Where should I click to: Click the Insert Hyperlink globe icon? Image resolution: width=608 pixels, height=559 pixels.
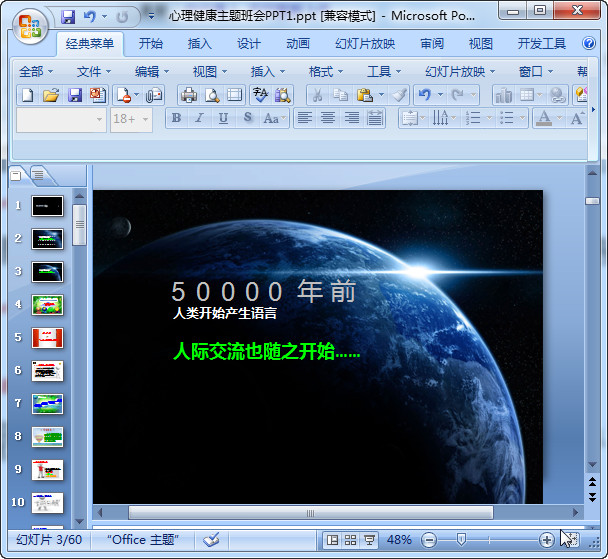tap(558, 95)
